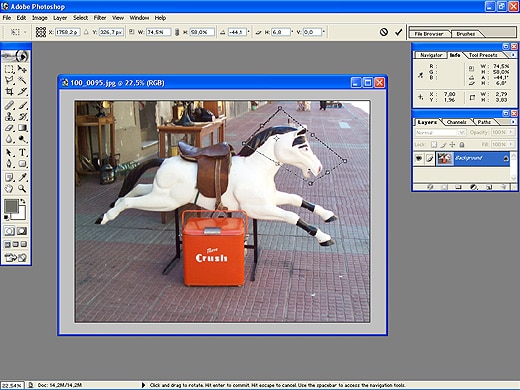Viewport: 520px width, 390px height.
Task: Select the Clone Stamp tool
Action: click(x=9, y=116)
